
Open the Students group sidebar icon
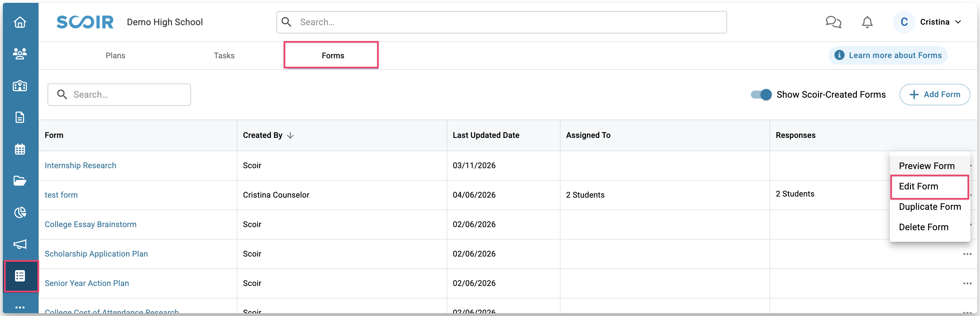tap(20, 54)
